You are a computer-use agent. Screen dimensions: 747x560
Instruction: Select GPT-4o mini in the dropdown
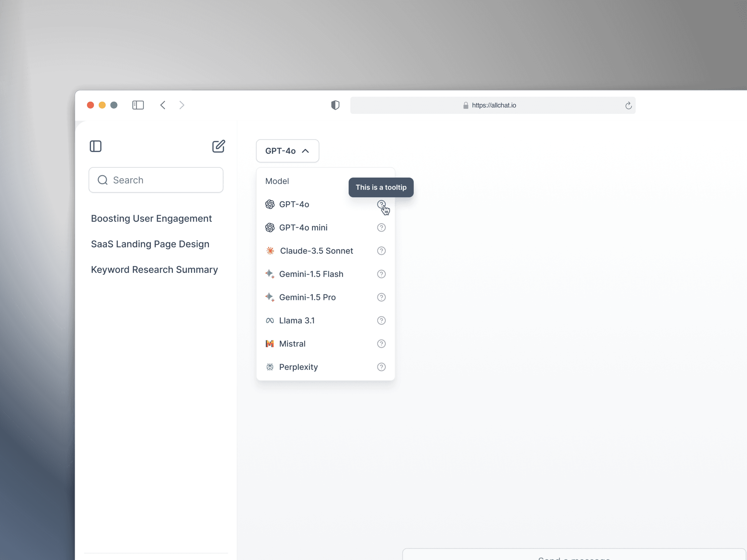[303, 227]
